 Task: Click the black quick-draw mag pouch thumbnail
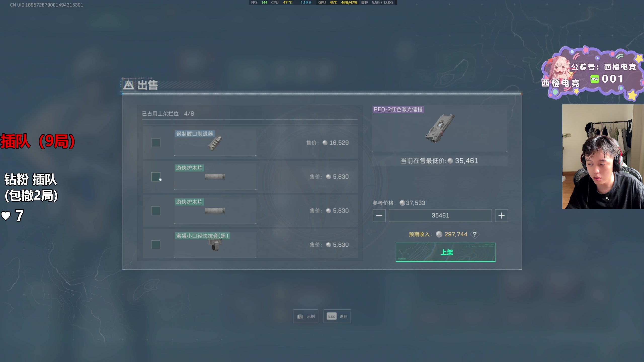click(x=215, y=245)
